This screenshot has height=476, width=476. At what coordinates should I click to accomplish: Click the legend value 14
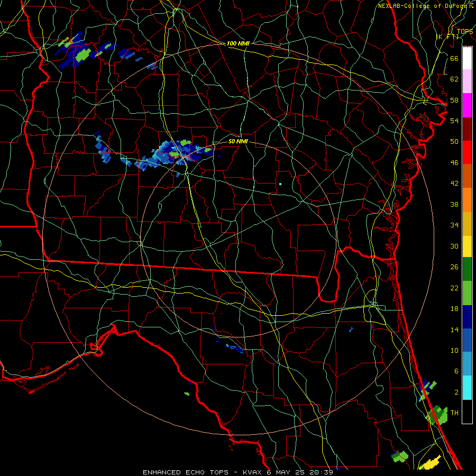[x=454, y=329]
